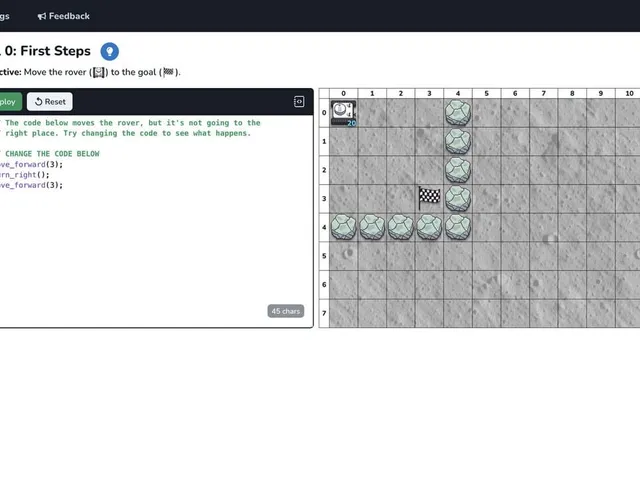
Task: Click the Reset button
Action: [x=50, y=102]
